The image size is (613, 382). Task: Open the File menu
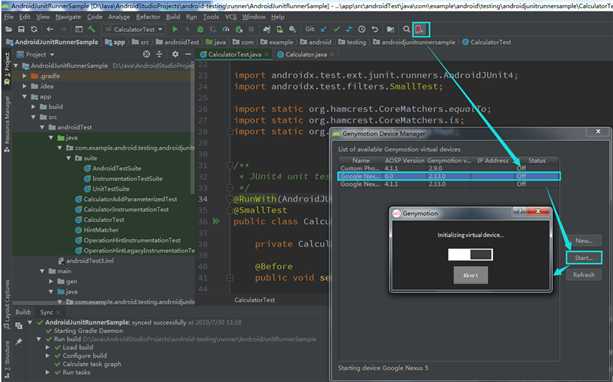pyautogui.click(x=9, y=17)
